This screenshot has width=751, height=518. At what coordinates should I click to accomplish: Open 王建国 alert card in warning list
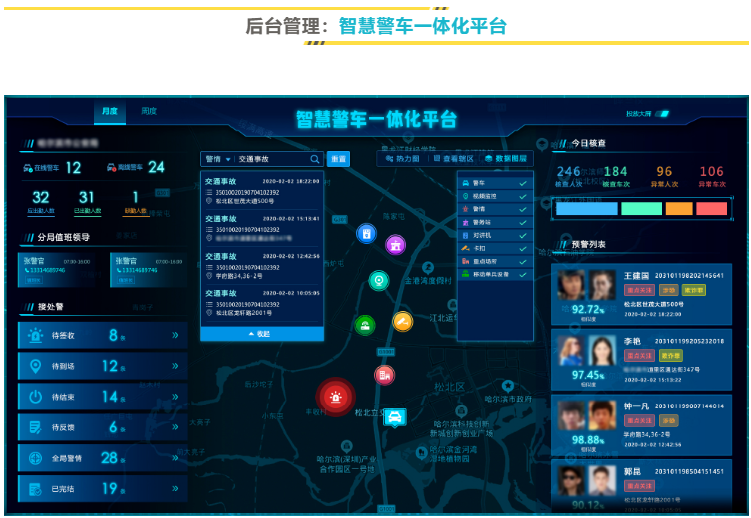coord(640,294)
